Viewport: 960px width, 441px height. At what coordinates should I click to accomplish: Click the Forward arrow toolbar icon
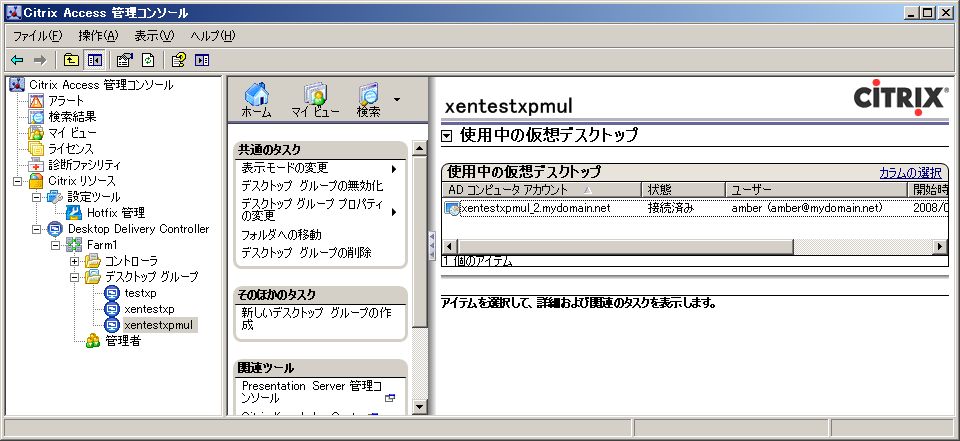(x=40, y=60)
